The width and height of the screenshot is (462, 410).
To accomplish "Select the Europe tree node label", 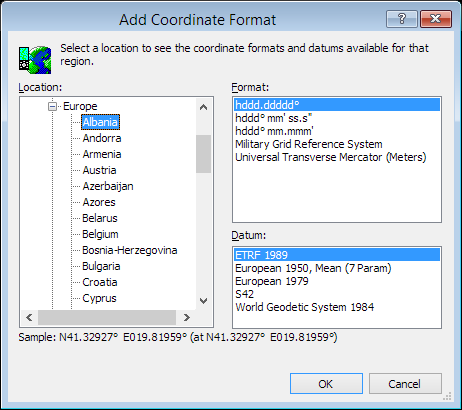I will 80,106.
